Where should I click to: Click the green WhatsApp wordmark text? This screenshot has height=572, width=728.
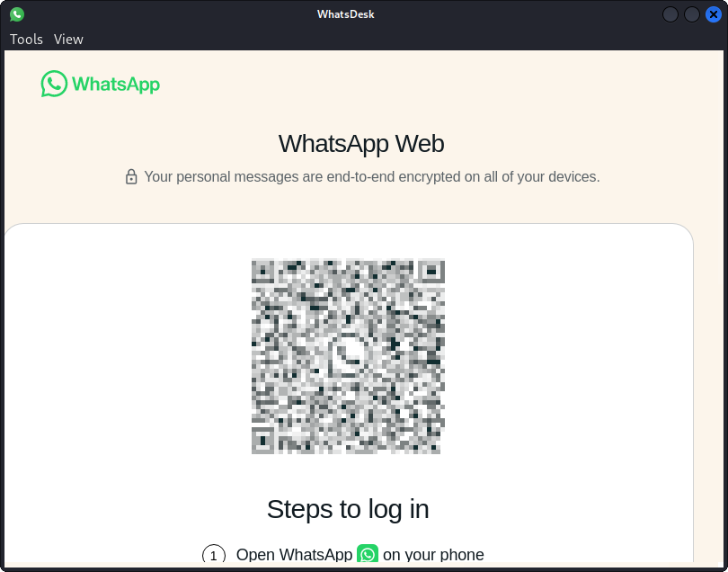tap(116, 85)
